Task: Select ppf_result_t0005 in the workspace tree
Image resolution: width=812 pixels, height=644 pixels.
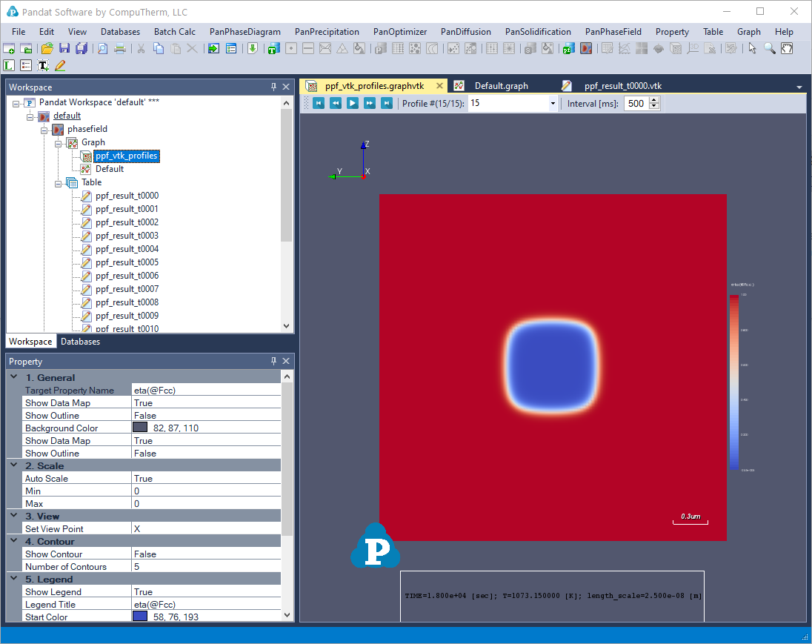Action: (x=127, y=262)
